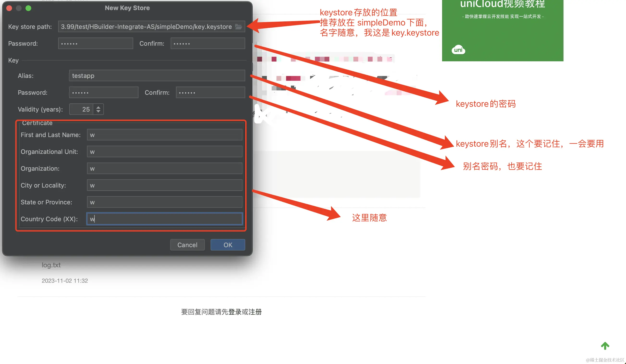626x364 pixels.
Task: Click the green zoom window button
Action: (28, 8)
